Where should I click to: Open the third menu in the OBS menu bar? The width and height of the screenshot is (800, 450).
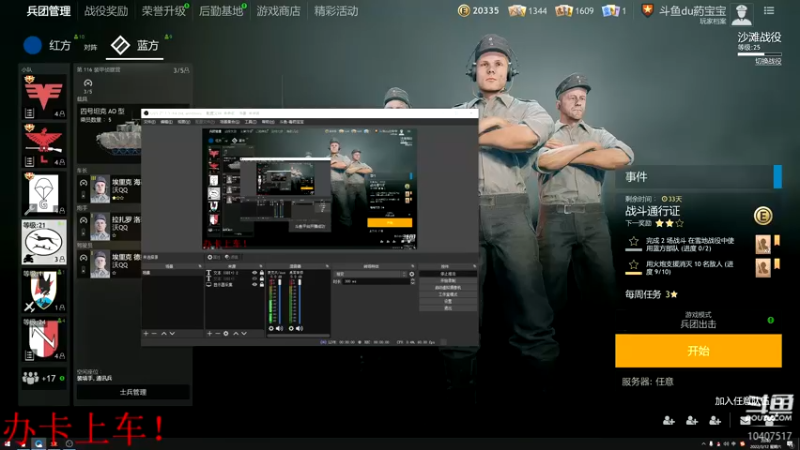[x=184, y=122]
